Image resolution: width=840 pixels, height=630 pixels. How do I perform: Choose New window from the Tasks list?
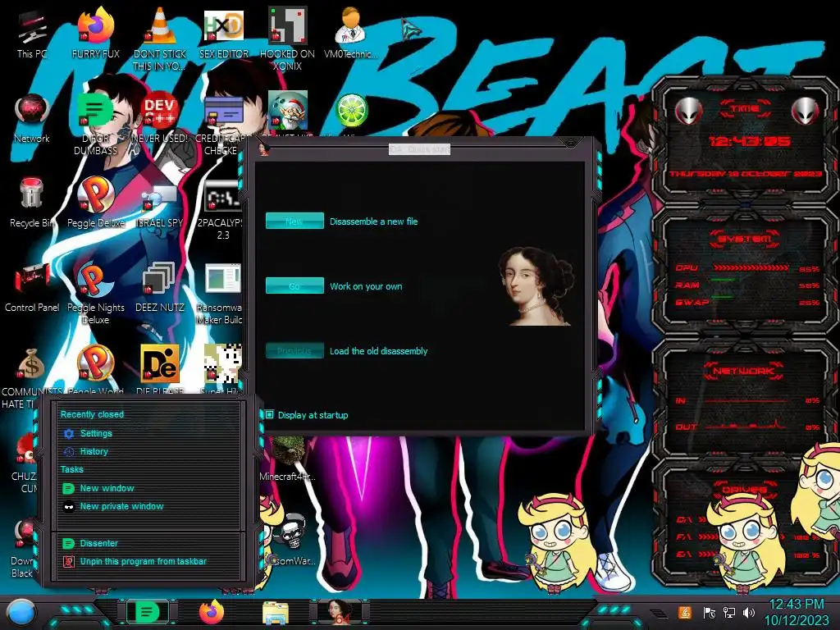107,488
